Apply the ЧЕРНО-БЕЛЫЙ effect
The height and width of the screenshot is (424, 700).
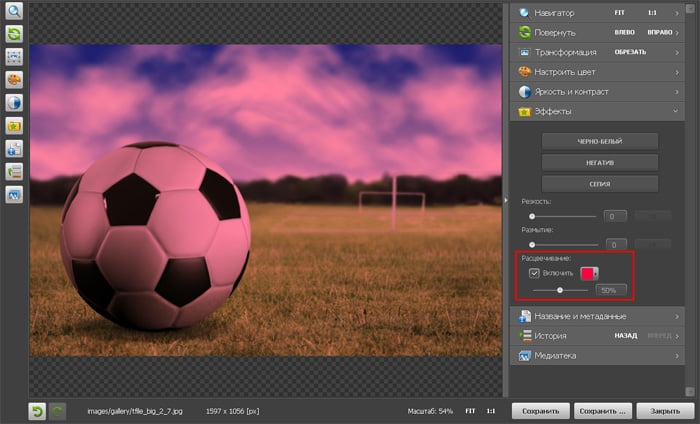click(600, 141)
